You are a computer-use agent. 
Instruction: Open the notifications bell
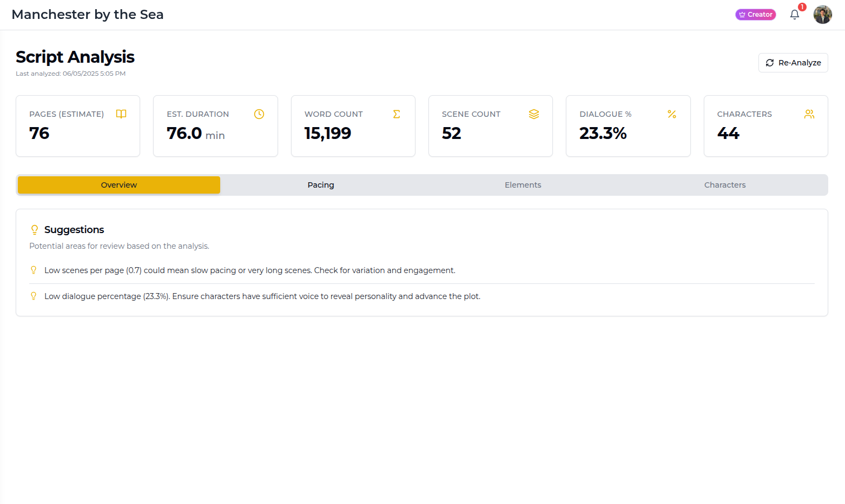[795, 15]
